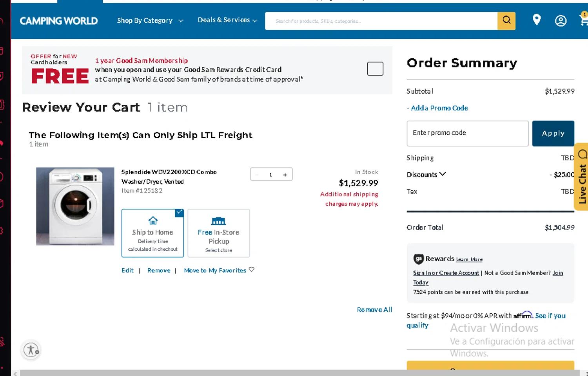Viewport: 588px width, 376px height.
Task: Expand the Discounts breakdown
Action: pyautogui.click(x=426, y=175)
